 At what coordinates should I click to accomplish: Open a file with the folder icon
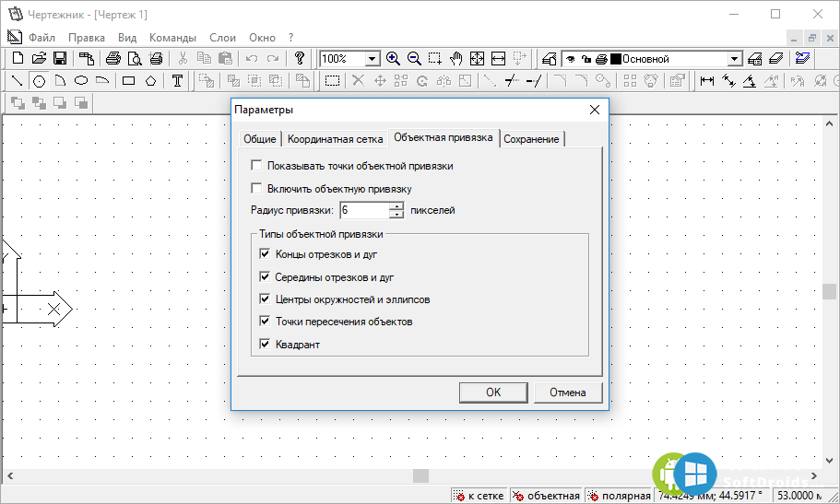(x=39, y=58)
